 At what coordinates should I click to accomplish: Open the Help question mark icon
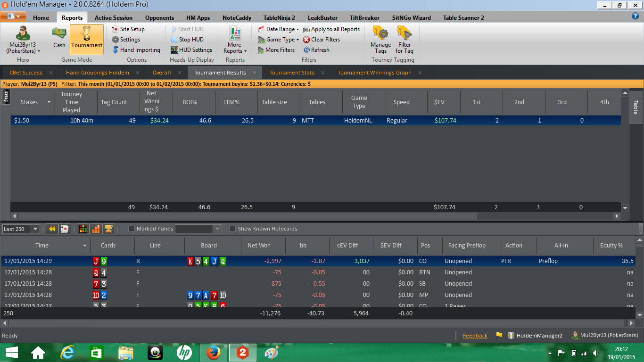tap(635, 16)
